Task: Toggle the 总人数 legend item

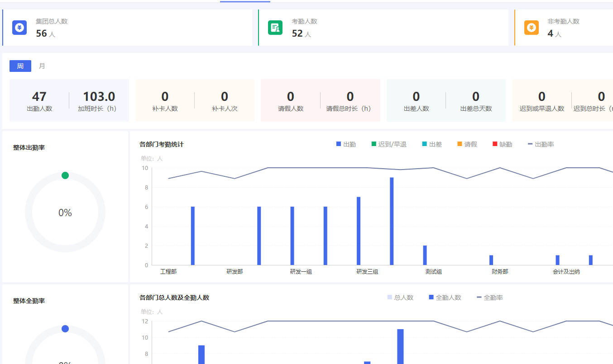Action: tap(400, 298)
